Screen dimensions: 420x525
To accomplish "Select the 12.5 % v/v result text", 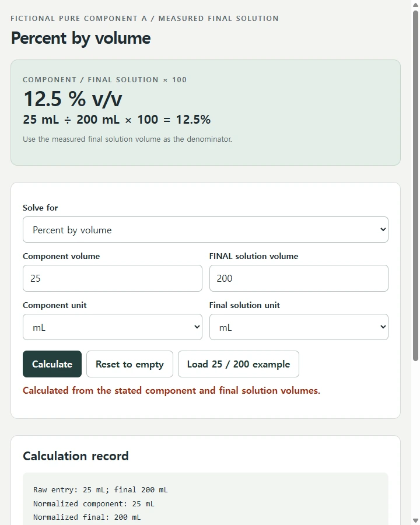I will (x=73, y=99).
